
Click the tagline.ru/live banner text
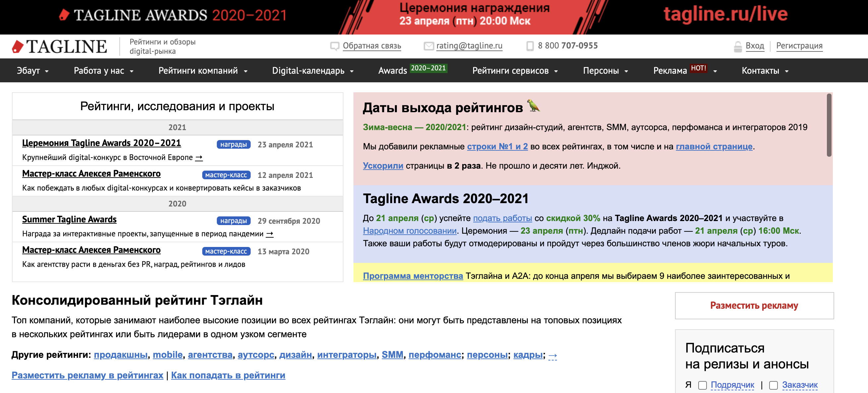(x=725, y=14)
